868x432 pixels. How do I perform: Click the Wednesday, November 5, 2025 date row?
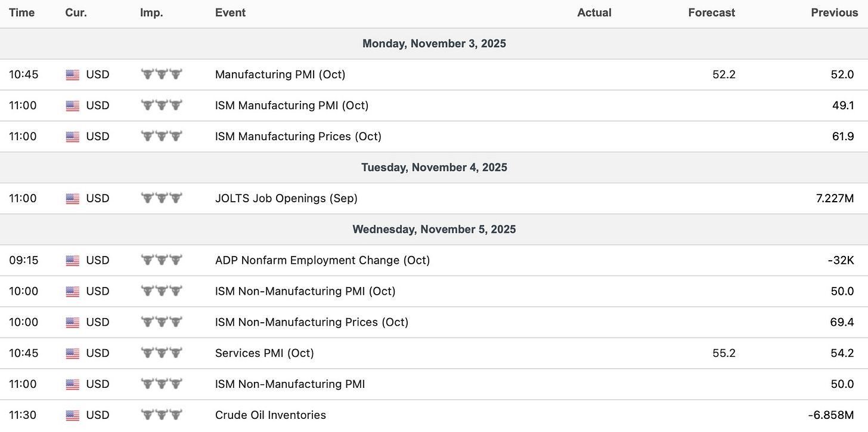click(x=434, y=229)
